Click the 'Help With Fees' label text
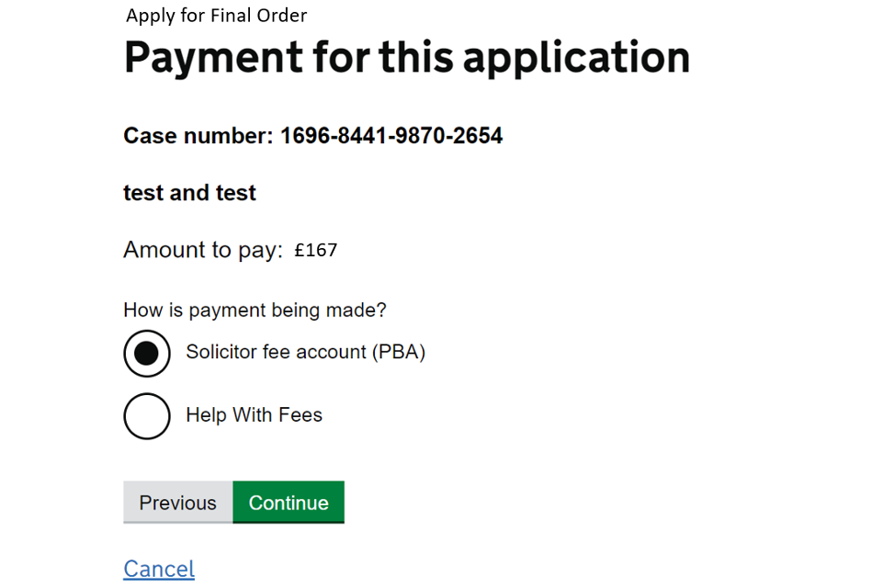Image resolution: width=882 pixels, height=588 pixels. pyautogui.click(x=254, y=415)
